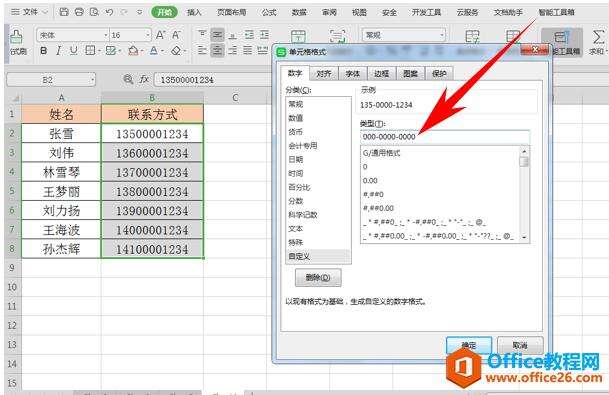The width and height of the screenshot is (609, 395).
Task: Choose 文本 in the category list
Action: click(318, 229)
